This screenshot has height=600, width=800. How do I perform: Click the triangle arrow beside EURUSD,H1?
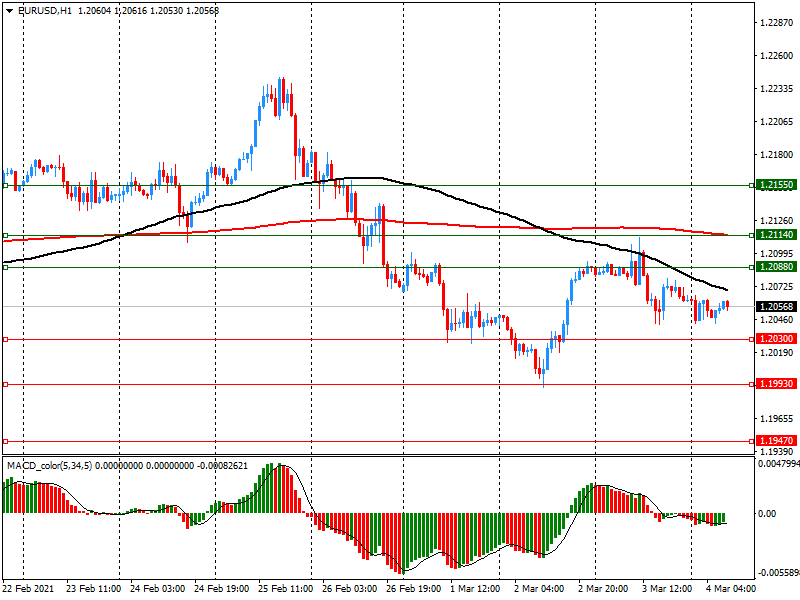(x=9, y=10)
